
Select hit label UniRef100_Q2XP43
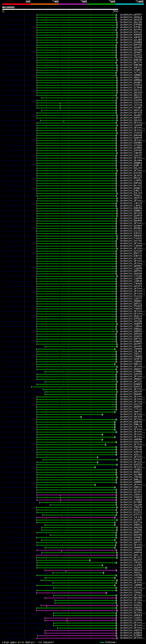[x=131, y=55]
